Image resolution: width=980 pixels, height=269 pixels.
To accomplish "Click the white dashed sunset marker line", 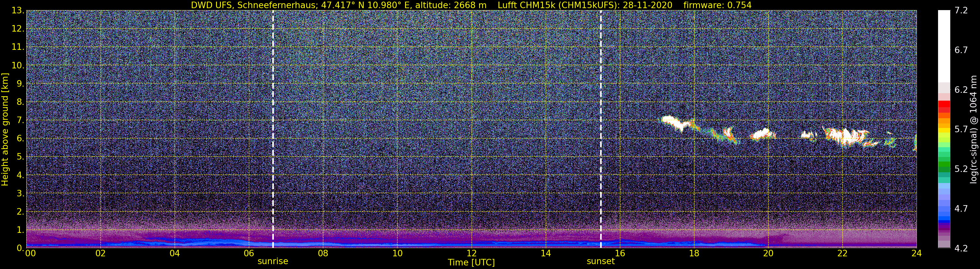I will pos(601,129).
